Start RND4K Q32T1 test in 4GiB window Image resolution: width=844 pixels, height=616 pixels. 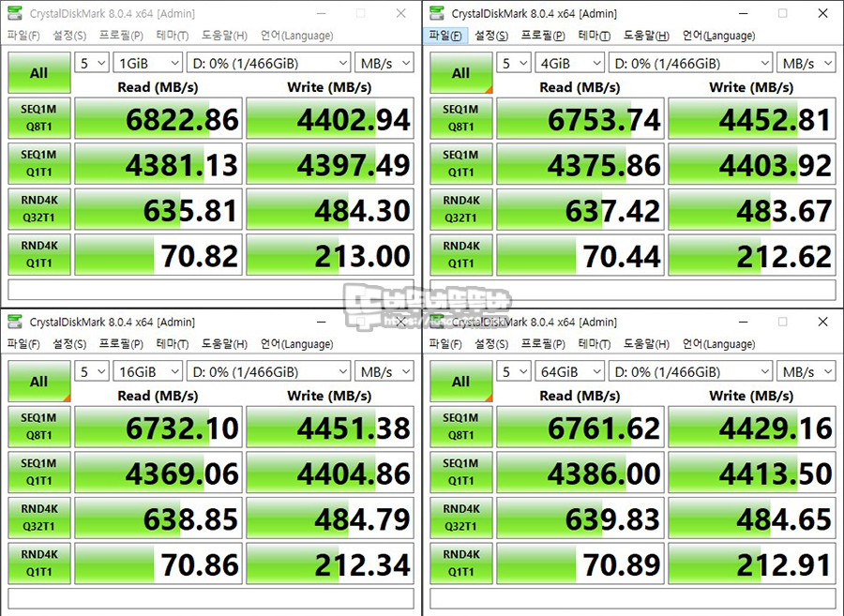point(460,209)
